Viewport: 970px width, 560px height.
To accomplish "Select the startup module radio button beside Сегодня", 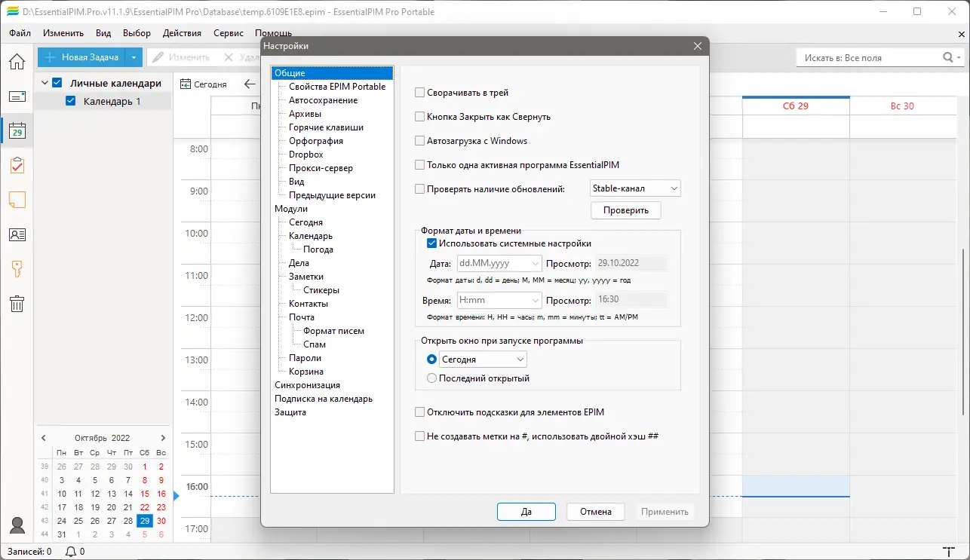I will point(432,360).
